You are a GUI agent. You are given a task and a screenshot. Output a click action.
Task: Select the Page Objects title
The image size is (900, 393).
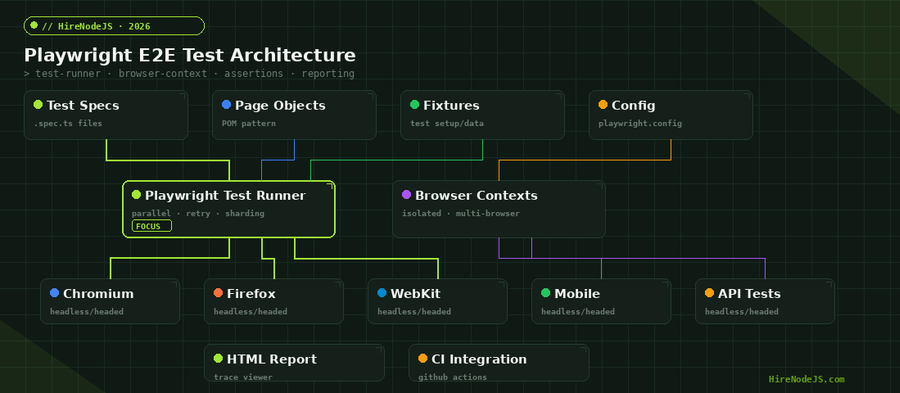click(x=280, y=106)
